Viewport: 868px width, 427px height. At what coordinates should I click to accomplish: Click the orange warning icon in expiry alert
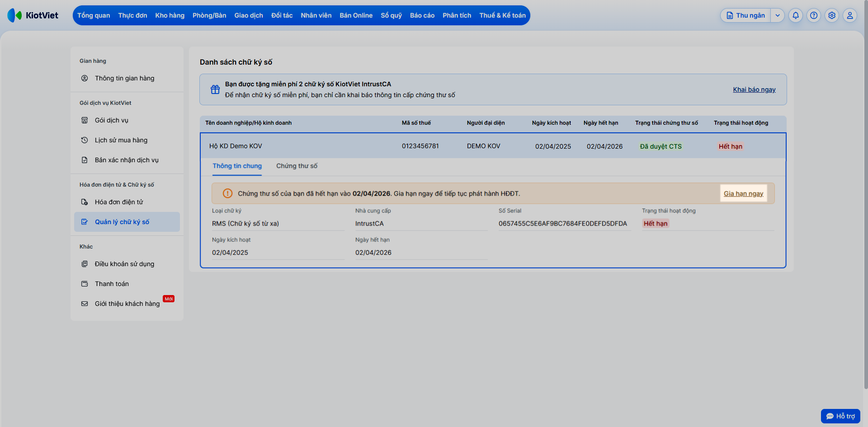point(228,193)
